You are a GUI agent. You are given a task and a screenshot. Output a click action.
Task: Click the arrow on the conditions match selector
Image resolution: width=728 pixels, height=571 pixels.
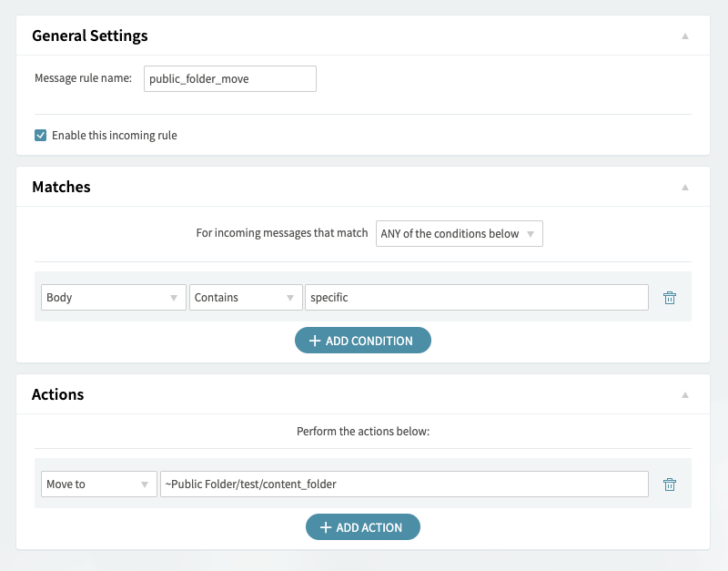click(x=532, y=233)
